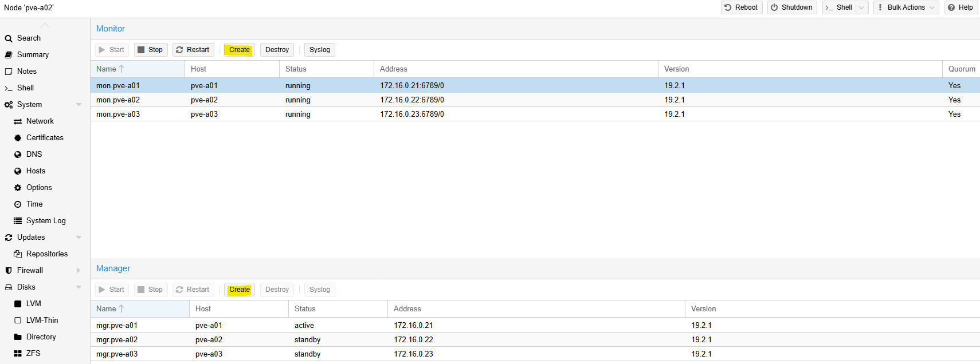Click Create in the Manager toolbar
The width and height of the screenshot is (980, 364).
point(239,290)
